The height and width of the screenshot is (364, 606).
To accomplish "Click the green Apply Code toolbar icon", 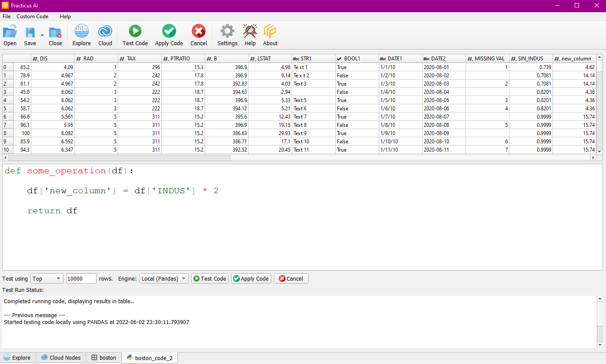I will coord(169,31).
